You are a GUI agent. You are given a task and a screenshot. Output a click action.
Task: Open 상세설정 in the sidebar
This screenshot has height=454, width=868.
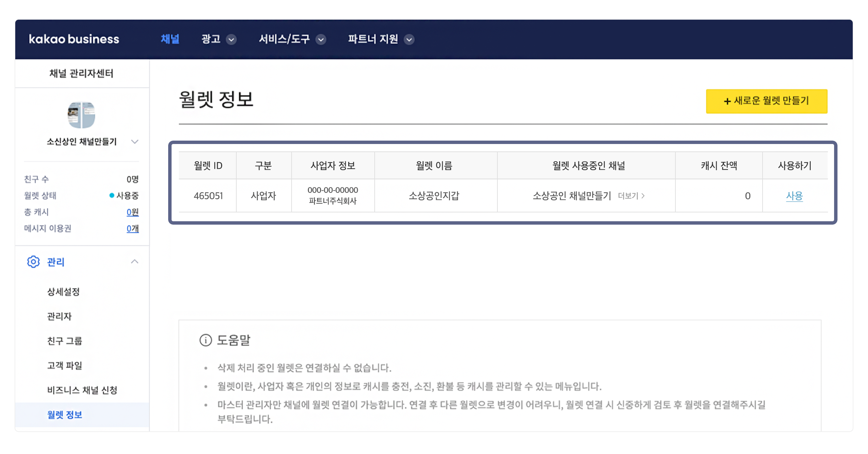tap(63, 292)
